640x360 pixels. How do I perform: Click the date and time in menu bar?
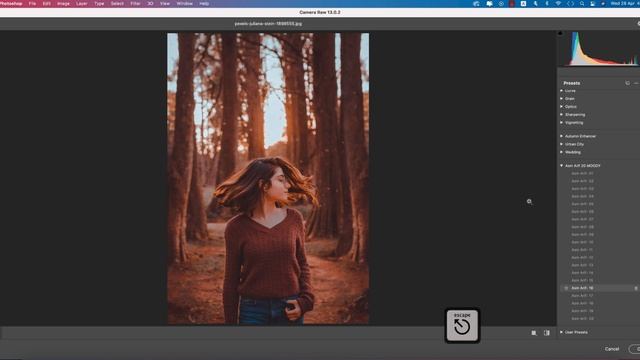point(625,4)
